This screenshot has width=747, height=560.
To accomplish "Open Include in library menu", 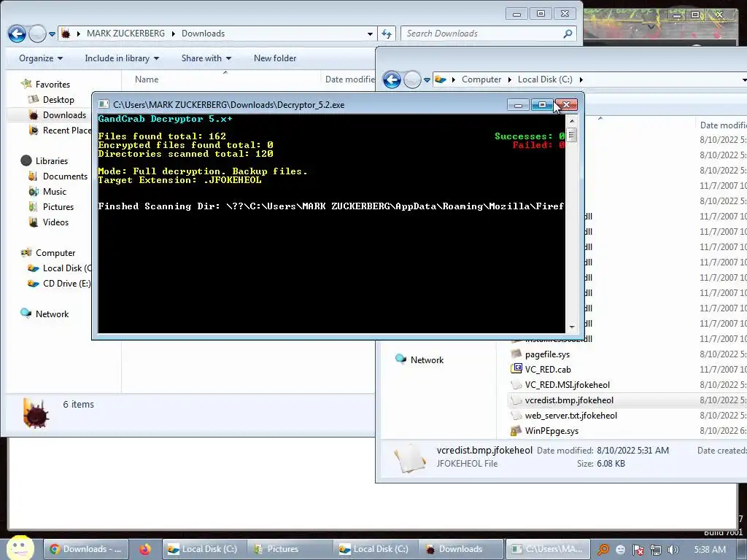I will click(x=122, y=58).
